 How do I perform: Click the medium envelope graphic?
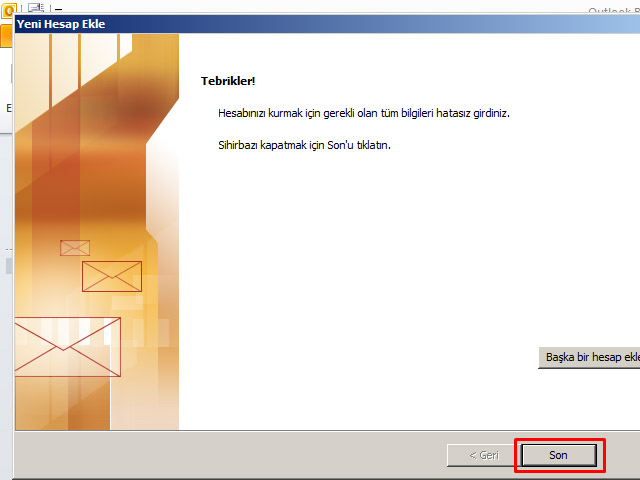(x=111, y=276)
